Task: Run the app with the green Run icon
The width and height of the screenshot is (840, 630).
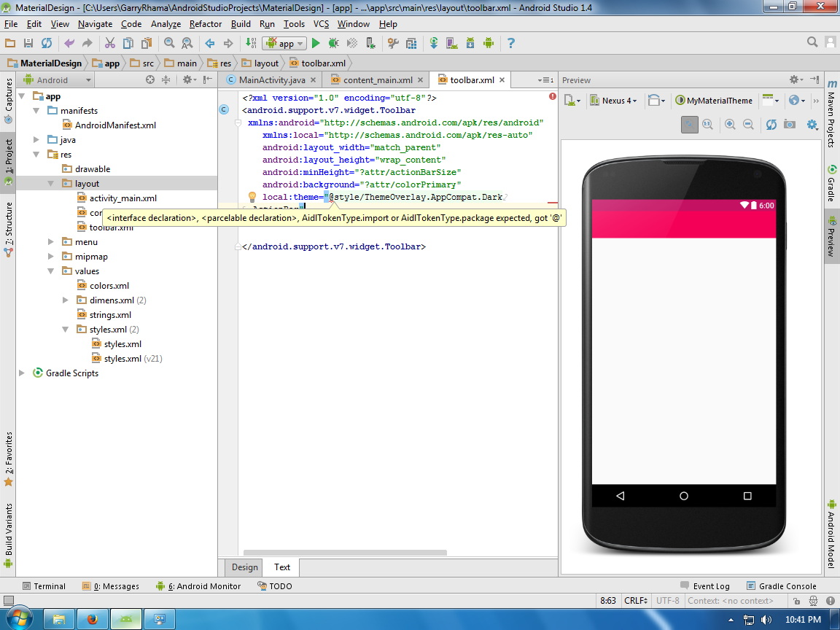Action: [x=316, y=43]
